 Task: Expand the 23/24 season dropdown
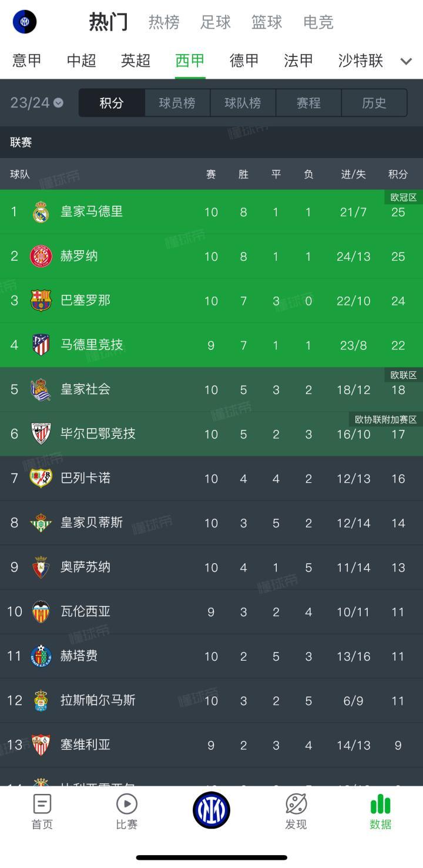(x=37, y=103)
